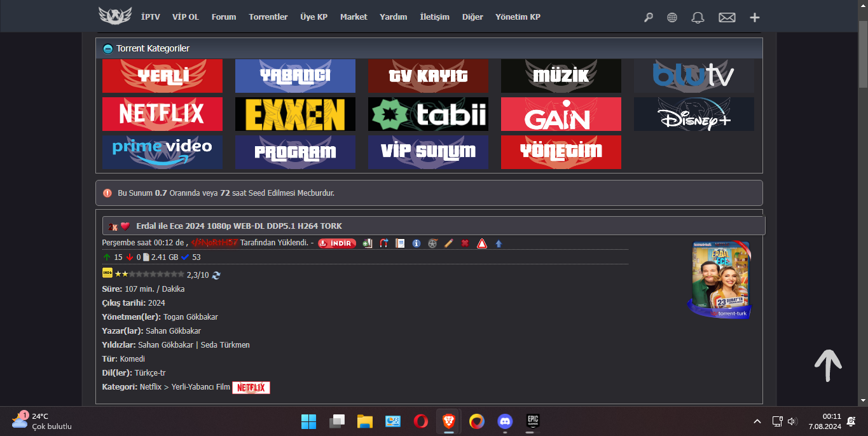Refresh IMDb rating with the sync icon
Viewport: 868px width, 436px height.
216,275
